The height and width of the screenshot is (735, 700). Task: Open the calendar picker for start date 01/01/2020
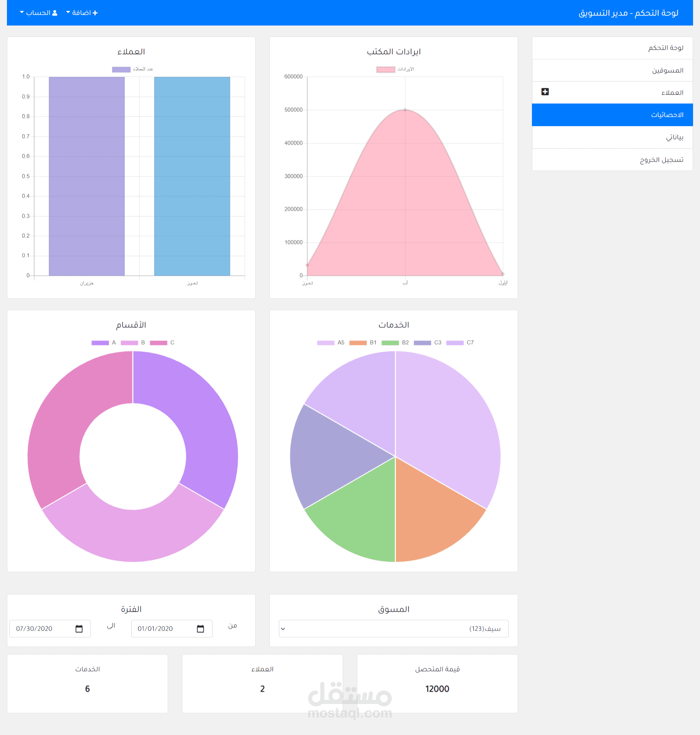point(201,629)
